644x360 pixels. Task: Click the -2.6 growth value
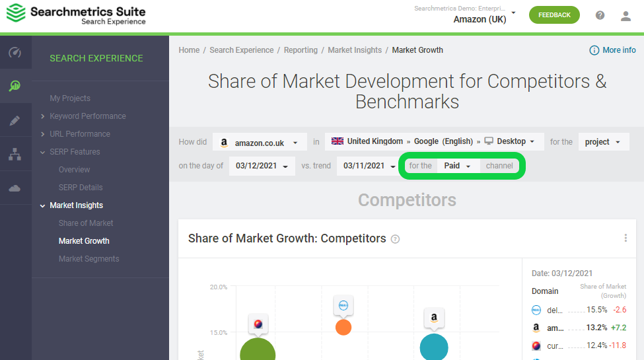pyautogui.click(x=620, y=310)
